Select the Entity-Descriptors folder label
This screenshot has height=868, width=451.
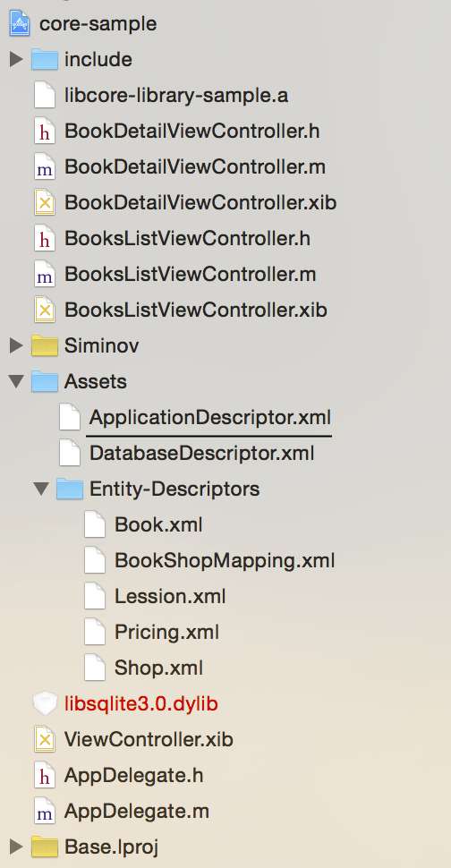(x=174, y=489)
